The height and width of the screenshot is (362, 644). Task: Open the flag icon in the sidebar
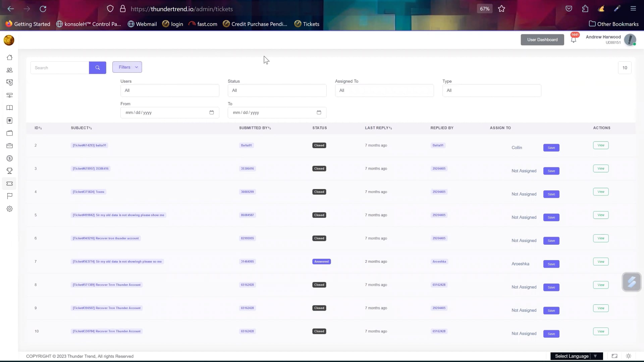9,196
